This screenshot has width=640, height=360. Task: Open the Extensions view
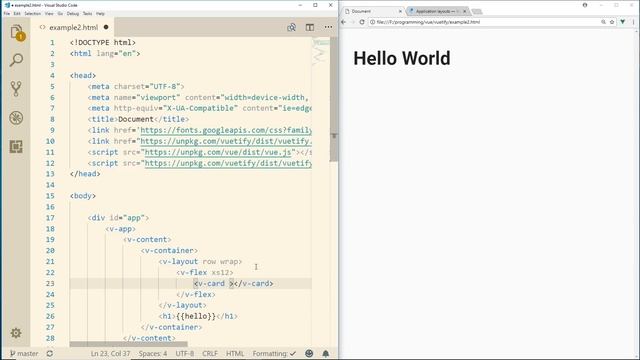[x=16, y=147]
